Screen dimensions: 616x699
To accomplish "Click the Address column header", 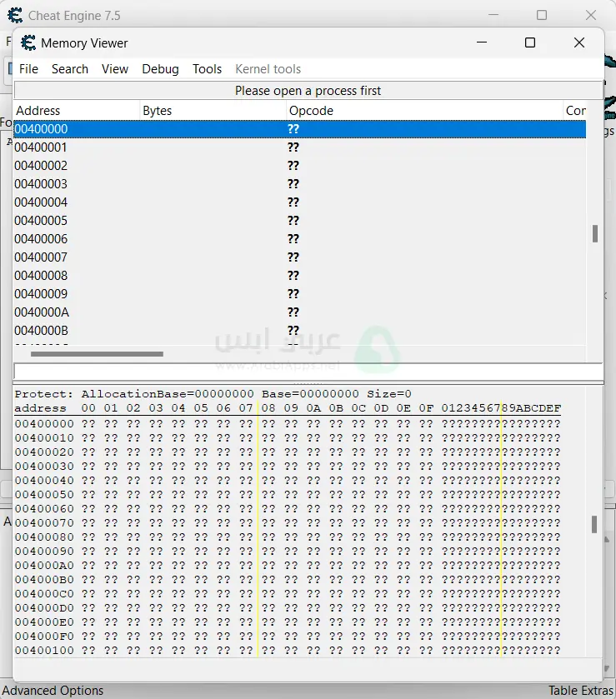I will pyautogui.click(x=75, y=111).
